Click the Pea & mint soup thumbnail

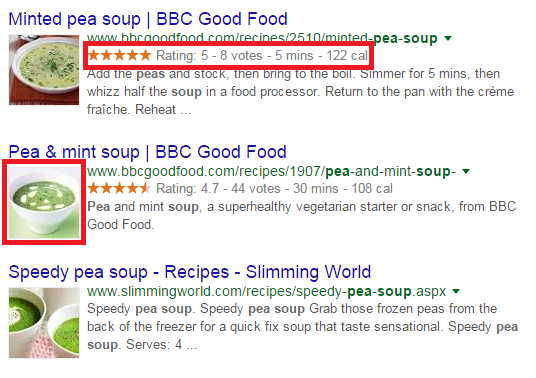[44, 202]
